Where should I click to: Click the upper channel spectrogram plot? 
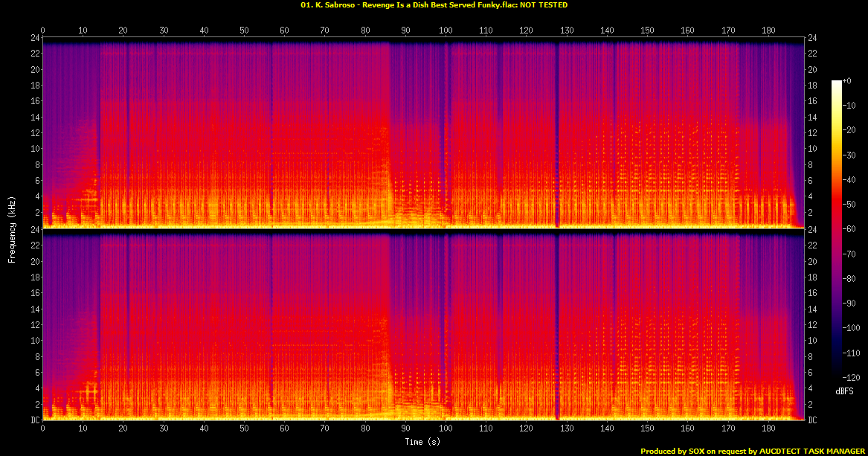point(423,133)
